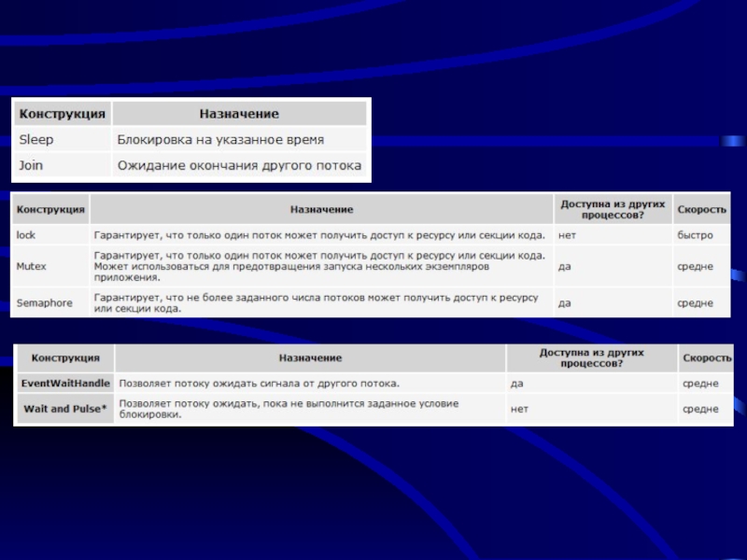The image size is (747, 560).
Task: Click the Semaphore description text
Action: click(x=316, y=302)
